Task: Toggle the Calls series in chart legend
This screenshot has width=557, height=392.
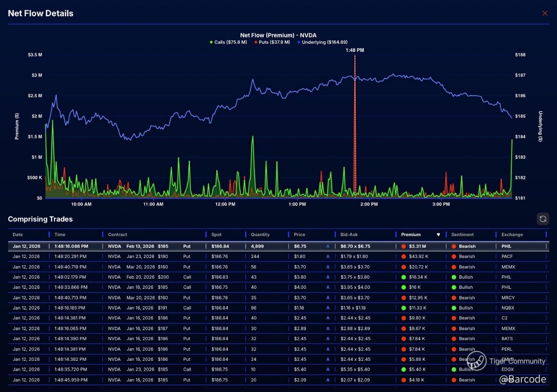Action: [228, 42]
